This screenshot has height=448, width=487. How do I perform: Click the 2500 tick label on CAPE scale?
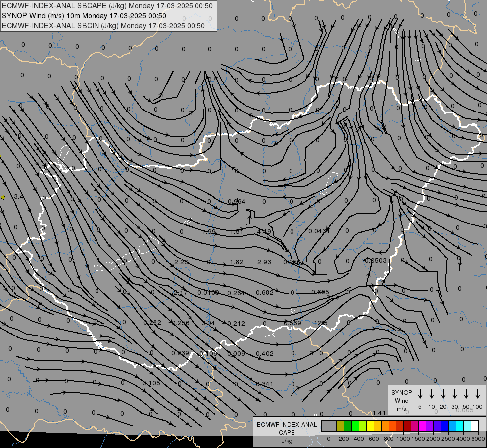coord(448,439)
